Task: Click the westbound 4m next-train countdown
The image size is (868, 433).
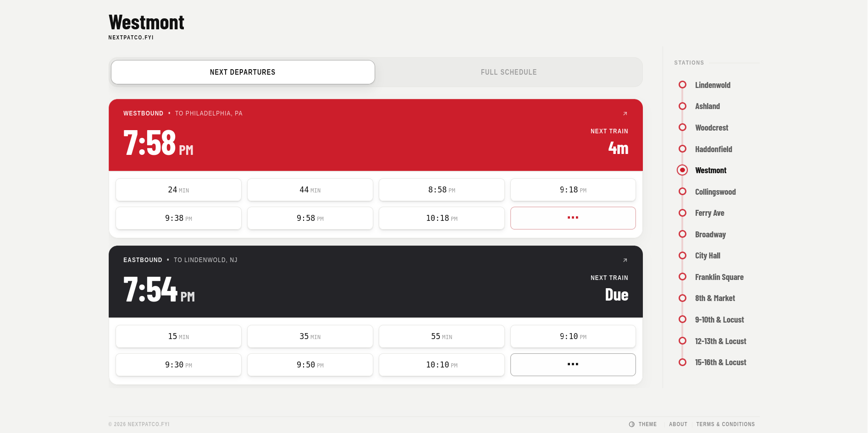Action: pos(618,148)
